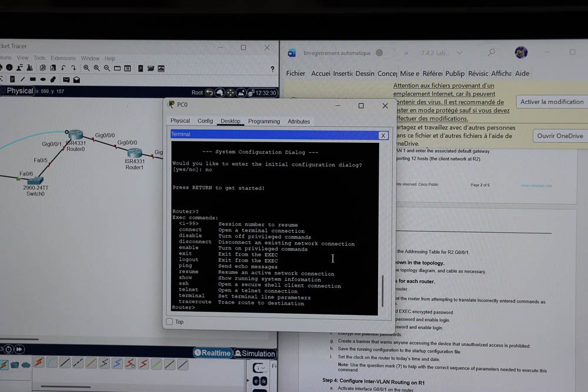Image resolution: width=588 pixels, height=392 pixels.
Task: Select the Router0 ISR4331 device
Action: [75, 134]
